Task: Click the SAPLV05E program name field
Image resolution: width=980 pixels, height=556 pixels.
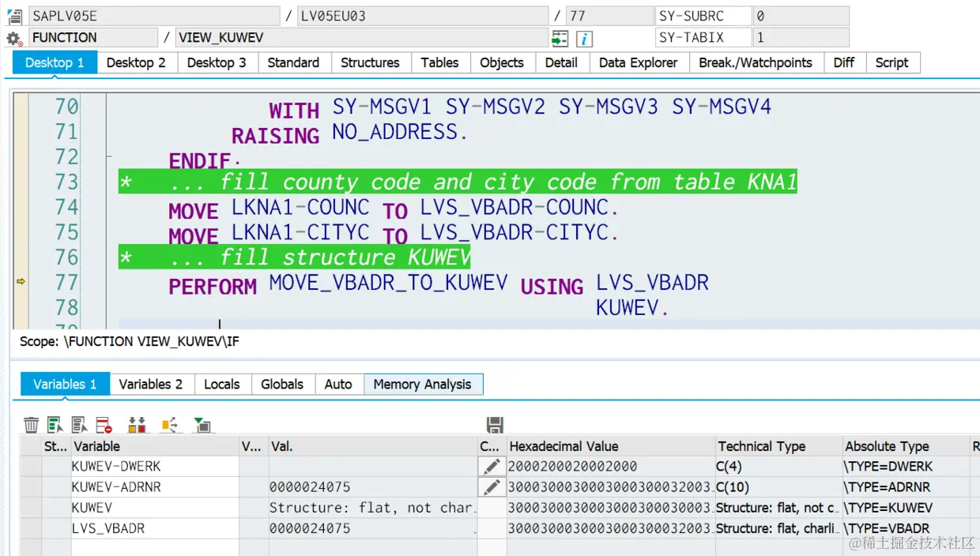Action: pos(154,16)
